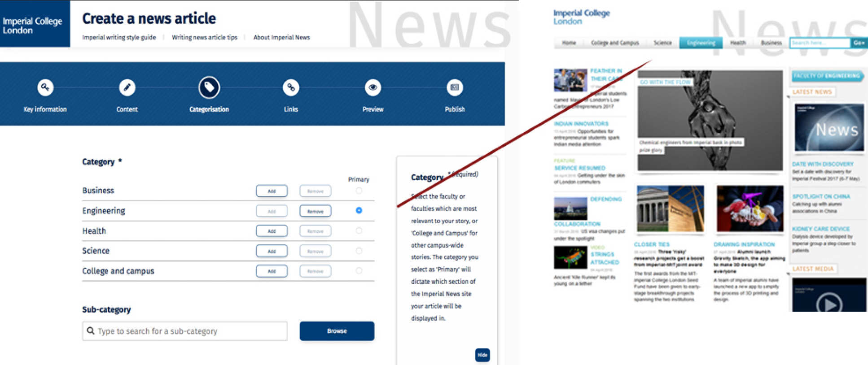Go to the Links step icon

coord(291,87)
